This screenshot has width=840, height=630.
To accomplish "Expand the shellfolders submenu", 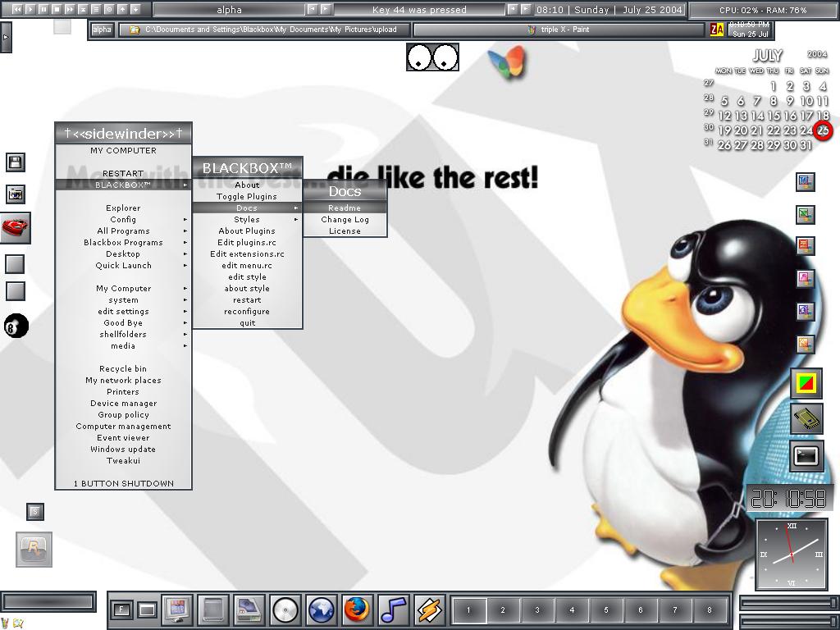I will [123, 335].
